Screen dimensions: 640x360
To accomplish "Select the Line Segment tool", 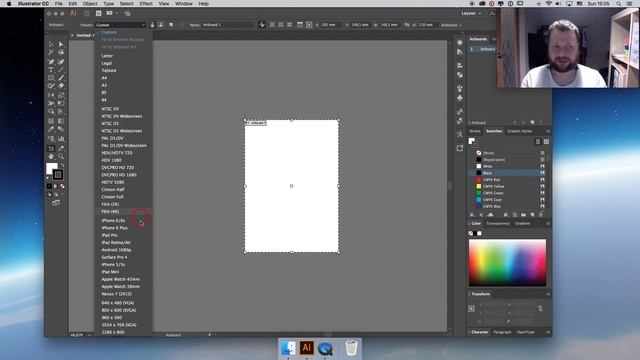I will point(61,70).
